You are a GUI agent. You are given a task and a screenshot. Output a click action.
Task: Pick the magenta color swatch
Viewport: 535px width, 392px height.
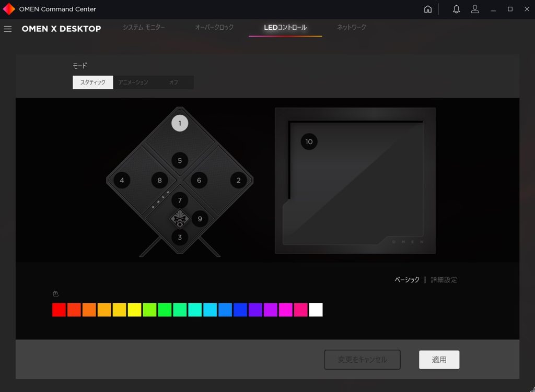286,310
